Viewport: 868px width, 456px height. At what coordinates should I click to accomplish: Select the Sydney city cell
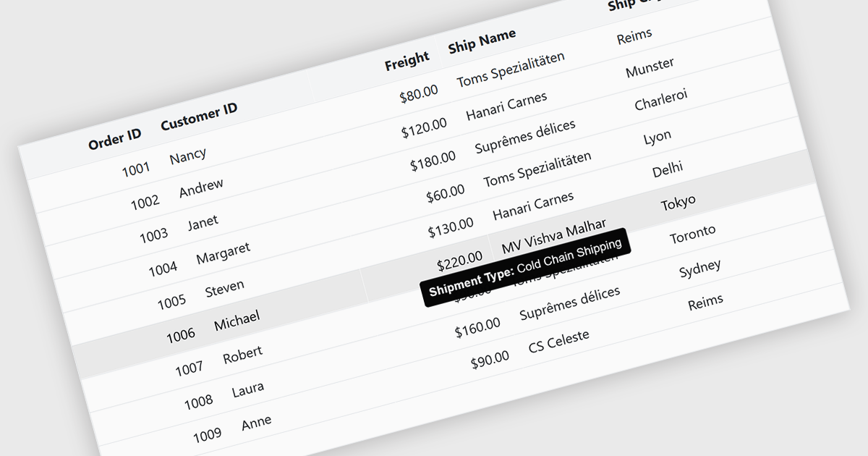699,270
